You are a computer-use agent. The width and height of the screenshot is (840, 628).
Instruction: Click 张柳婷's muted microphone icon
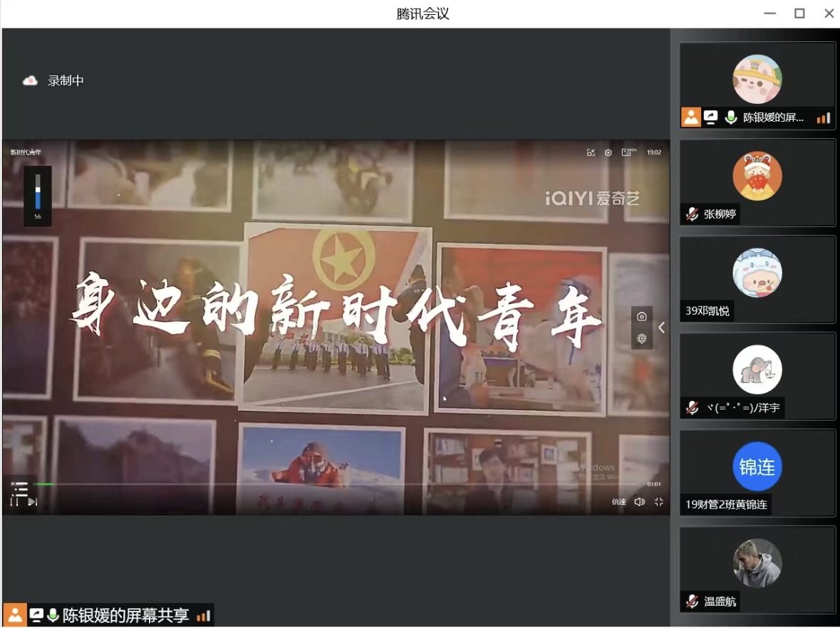692,214
